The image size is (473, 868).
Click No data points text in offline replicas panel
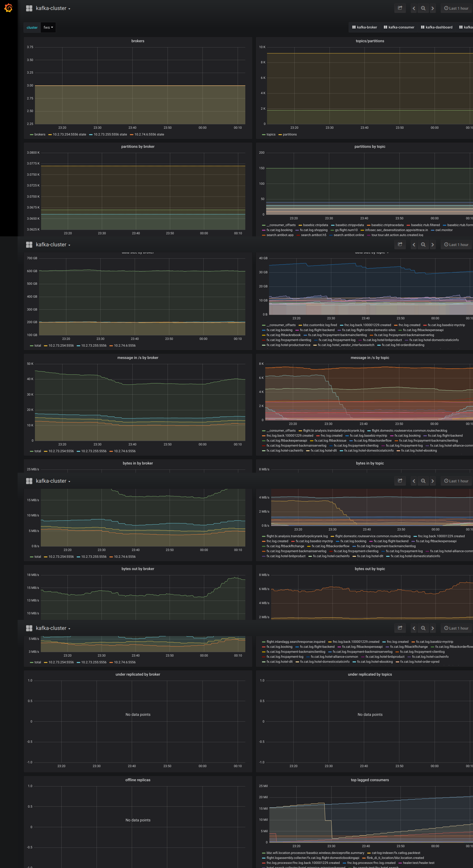(138, 820)
